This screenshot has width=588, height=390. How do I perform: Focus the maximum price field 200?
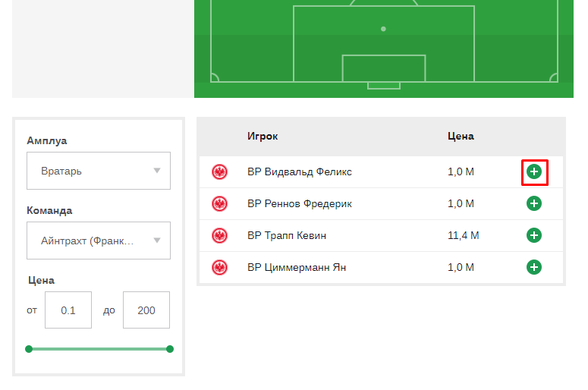pos(146,310)
